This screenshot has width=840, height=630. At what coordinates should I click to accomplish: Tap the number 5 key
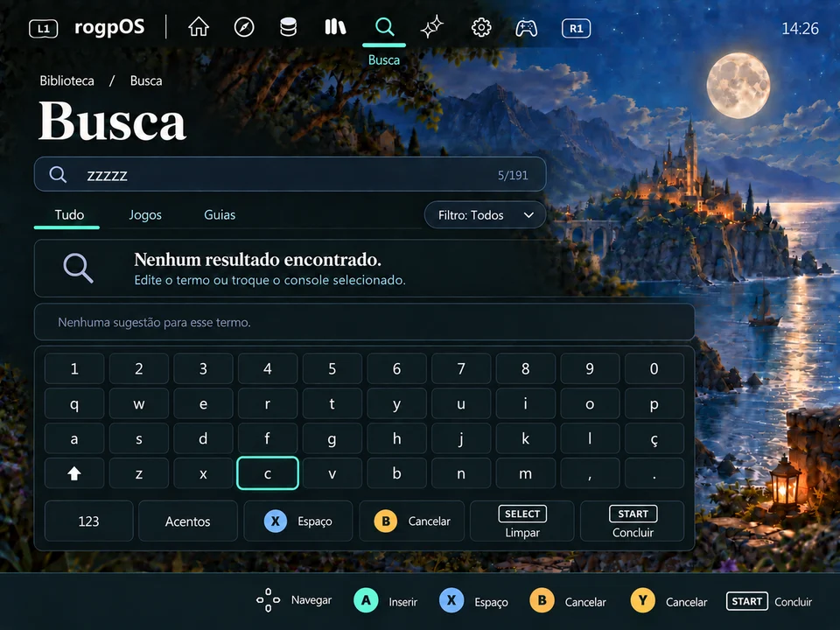332,368
